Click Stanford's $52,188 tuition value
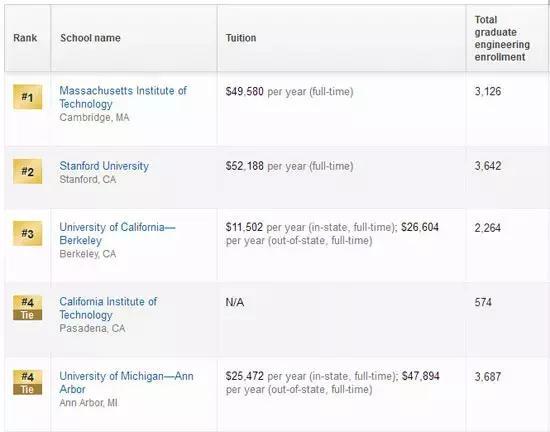The image size is (550, 432). click(244, 166)
